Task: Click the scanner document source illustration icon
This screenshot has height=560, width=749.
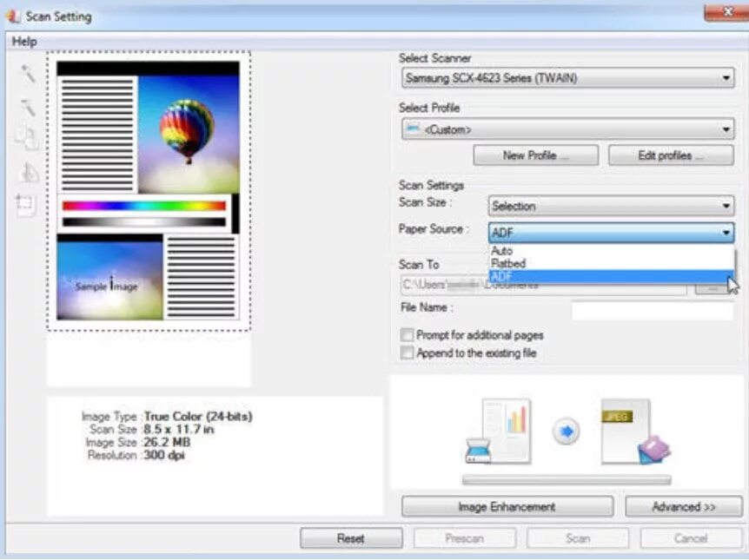Action: tap(498, 432)
